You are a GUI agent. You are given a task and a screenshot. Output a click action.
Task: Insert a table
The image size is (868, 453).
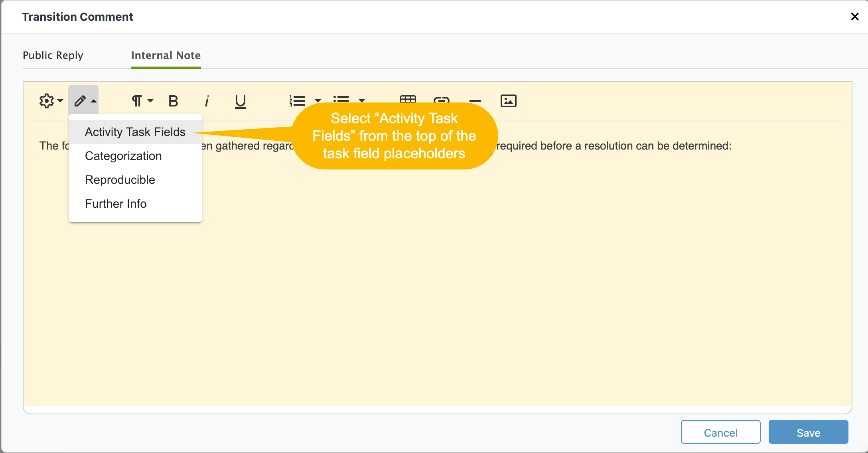click(x=408, y=99)
